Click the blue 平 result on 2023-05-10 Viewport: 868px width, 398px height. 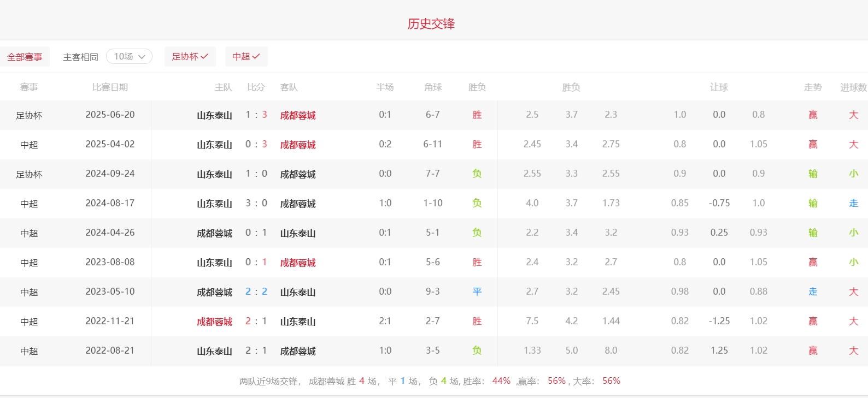[477, 292]
